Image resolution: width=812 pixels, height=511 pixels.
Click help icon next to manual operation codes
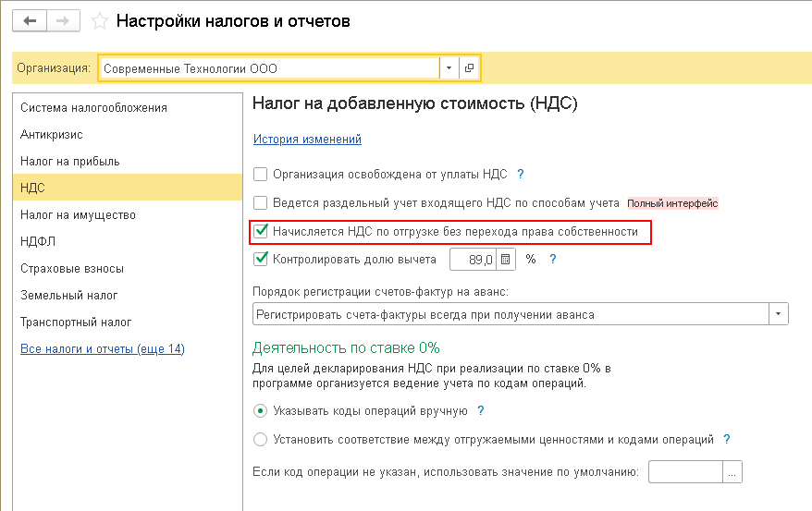pyautogui.click(x=481, y=410)
